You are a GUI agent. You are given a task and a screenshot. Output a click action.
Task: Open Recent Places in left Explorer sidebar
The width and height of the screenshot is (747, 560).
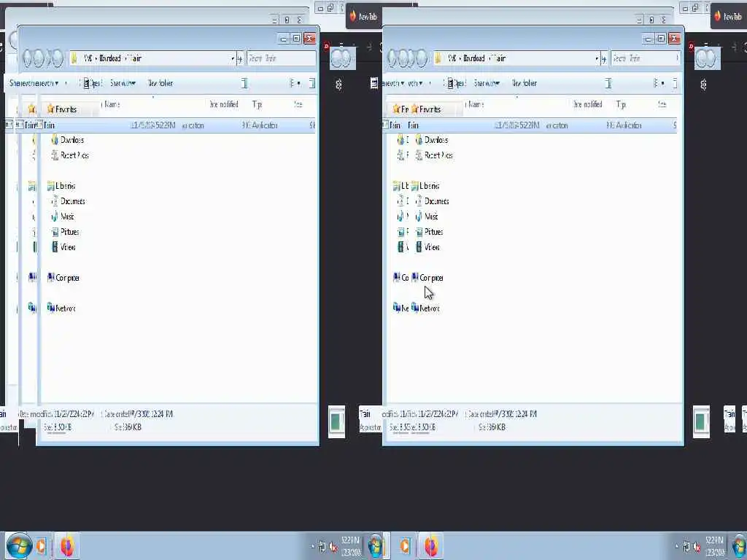70,155
